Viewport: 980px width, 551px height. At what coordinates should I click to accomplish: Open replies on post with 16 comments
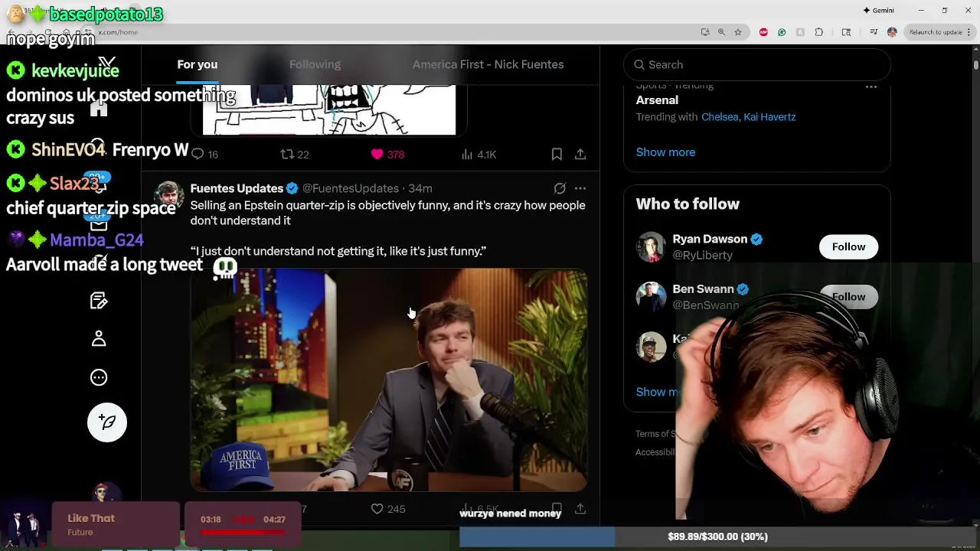pyautogui.click(x=204, y=155)
